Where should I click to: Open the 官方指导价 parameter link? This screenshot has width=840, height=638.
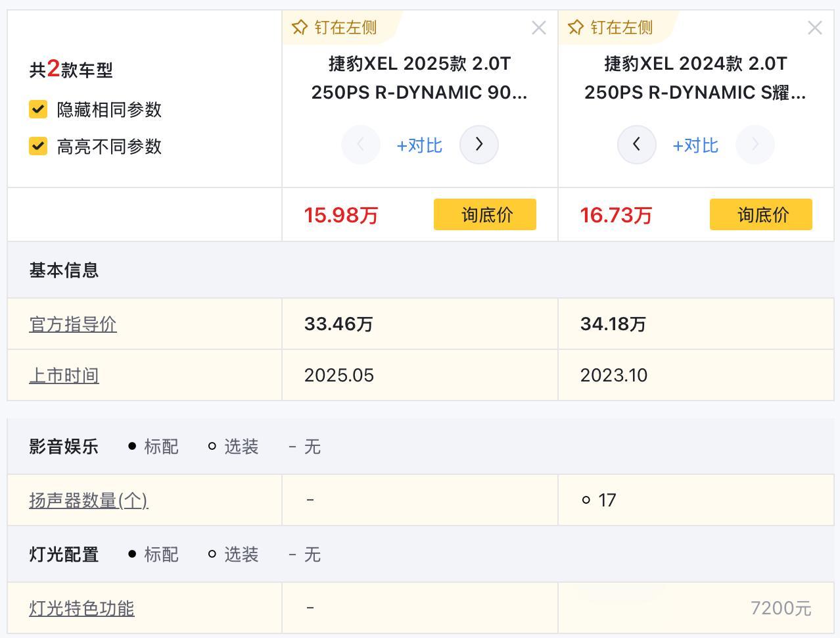73,324
